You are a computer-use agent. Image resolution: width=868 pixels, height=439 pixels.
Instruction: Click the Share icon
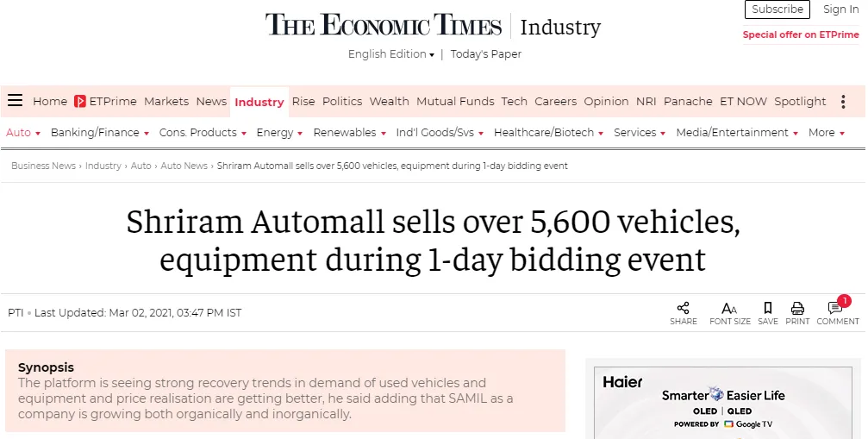tap(683, 309)
